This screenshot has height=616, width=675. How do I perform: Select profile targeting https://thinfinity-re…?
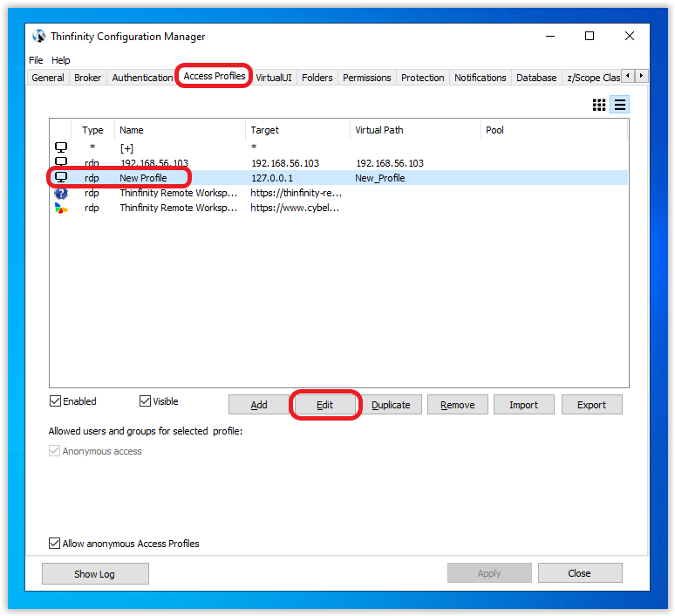[338, 193]
